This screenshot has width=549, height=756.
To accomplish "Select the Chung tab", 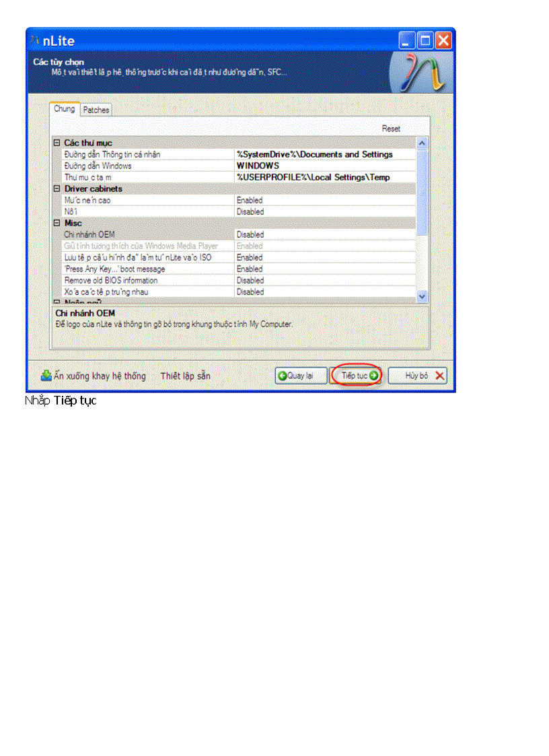I will tap(65, 108).
